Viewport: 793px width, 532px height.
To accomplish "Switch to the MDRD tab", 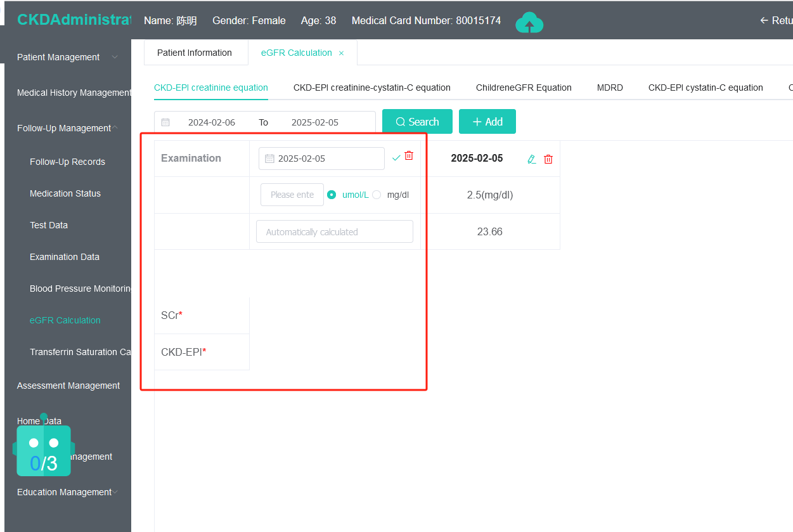I will point(610,88).
